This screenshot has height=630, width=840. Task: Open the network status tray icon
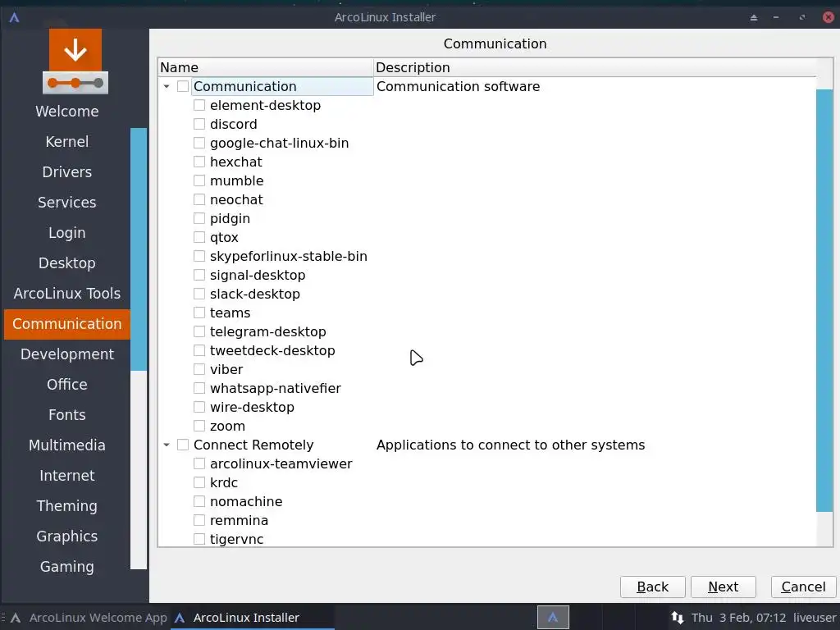677,617
